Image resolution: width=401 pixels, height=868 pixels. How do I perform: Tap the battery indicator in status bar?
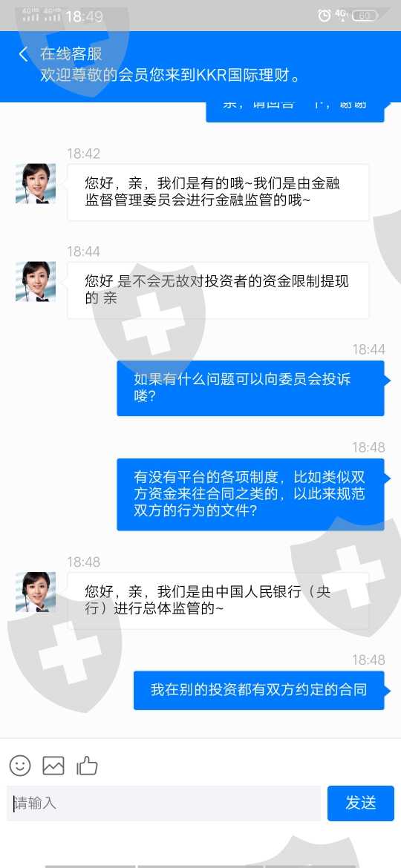pyautogui.click(x=365, y=16)
